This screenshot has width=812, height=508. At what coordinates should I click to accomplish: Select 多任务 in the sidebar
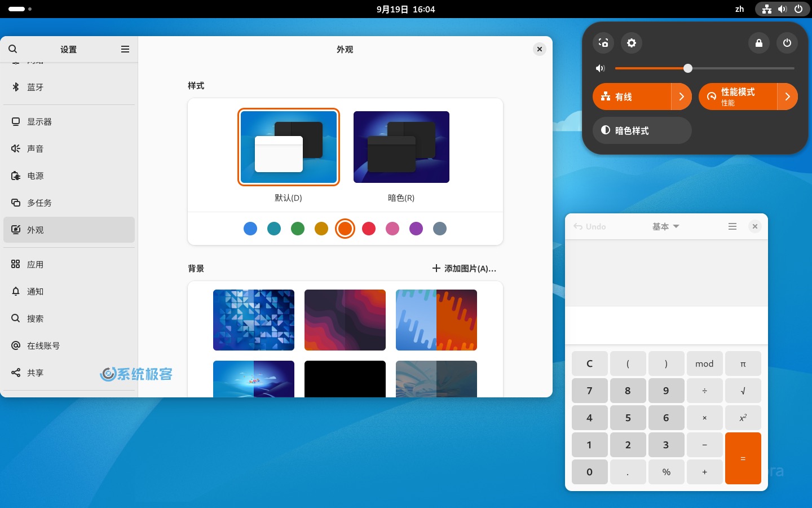[69, 203]
